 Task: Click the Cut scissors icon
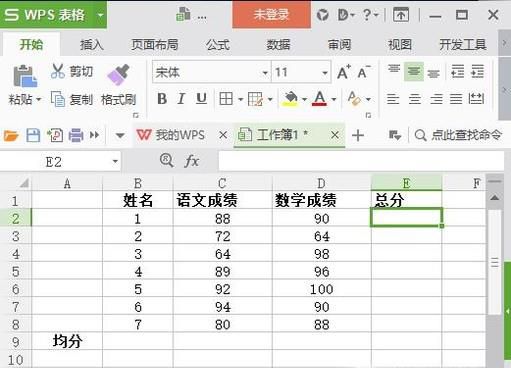click(58, 71)
